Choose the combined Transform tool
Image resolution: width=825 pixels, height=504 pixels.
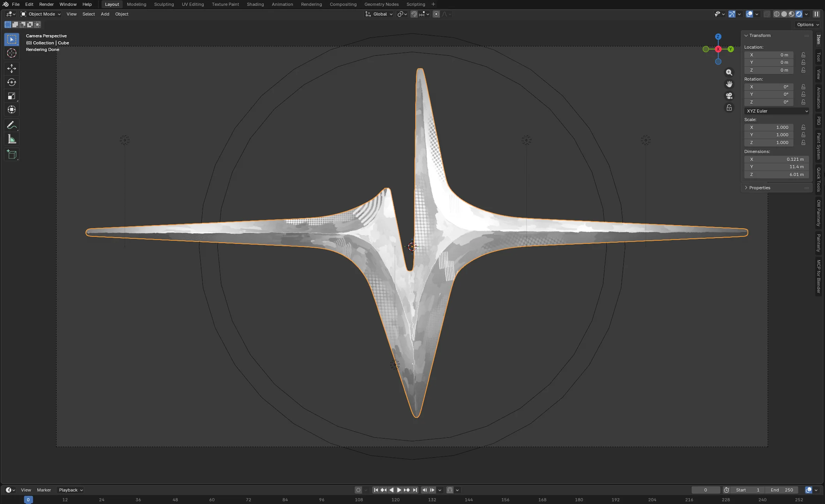pyautogui.click(x=12, y=109)
